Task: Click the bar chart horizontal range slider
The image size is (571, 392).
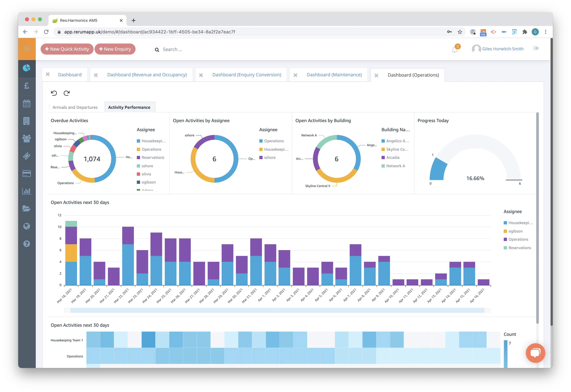Action: (x=277, y=310)
